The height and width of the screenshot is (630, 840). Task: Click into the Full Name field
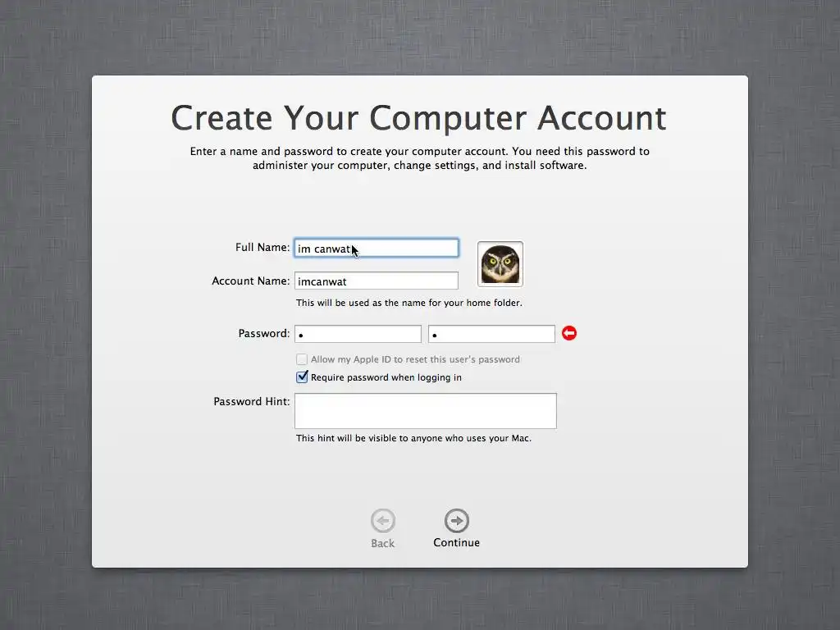click(376, 248)
